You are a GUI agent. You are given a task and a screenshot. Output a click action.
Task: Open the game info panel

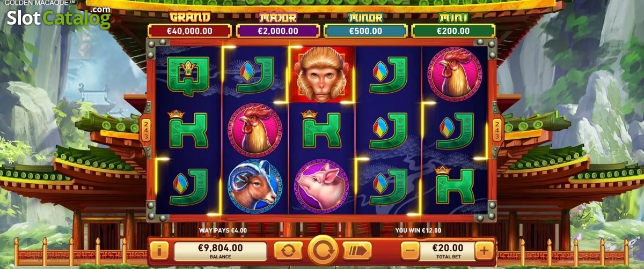[x=159, y=250]
